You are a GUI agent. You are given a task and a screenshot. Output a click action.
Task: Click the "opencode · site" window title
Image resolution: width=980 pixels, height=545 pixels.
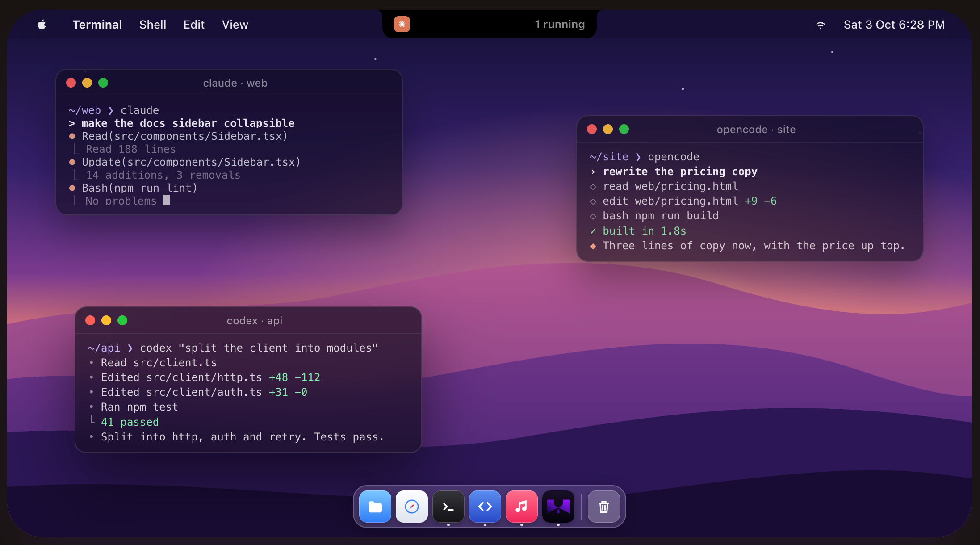(x=756, y=130)
